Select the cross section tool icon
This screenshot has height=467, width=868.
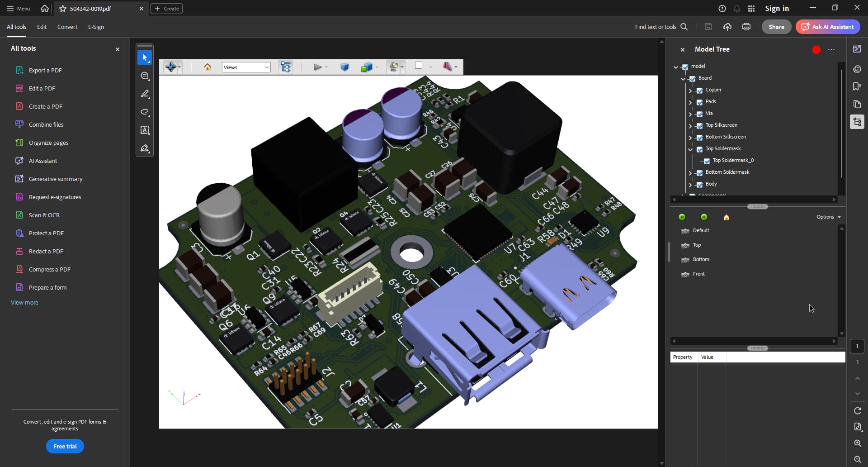point(447,67)
